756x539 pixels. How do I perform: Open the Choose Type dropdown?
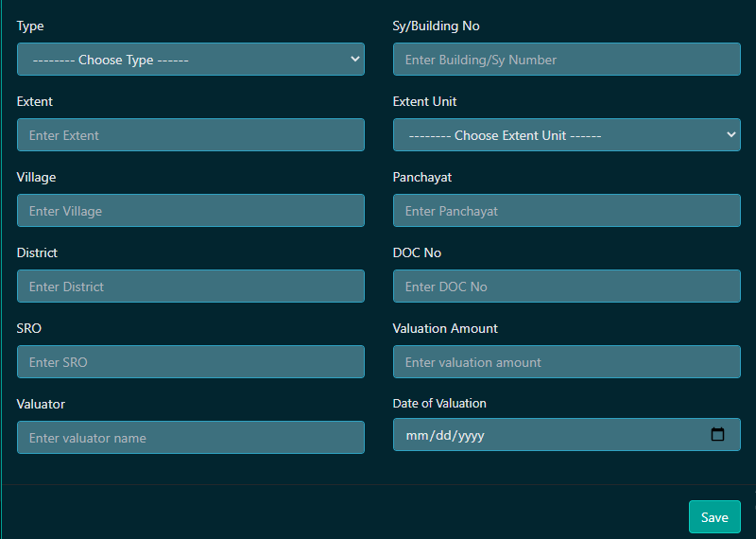click(x=191, y=60)
